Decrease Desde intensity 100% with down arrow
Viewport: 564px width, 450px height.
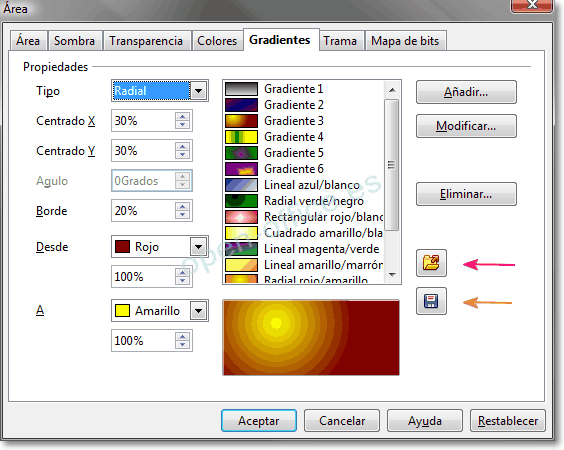pyautogui.click(x=183, y=280)
